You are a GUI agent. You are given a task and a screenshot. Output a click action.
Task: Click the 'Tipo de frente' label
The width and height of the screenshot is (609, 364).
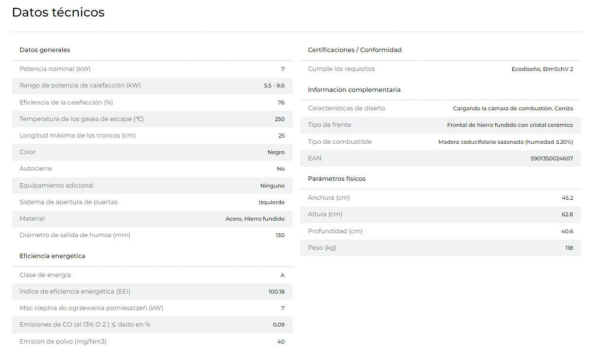tap(330, 125)
